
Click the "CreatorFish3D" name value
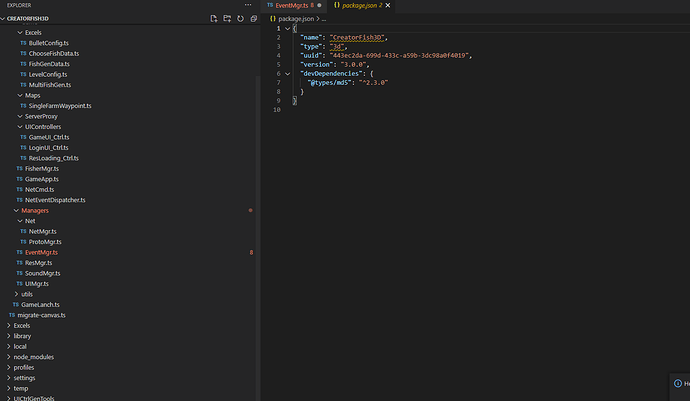357,37
